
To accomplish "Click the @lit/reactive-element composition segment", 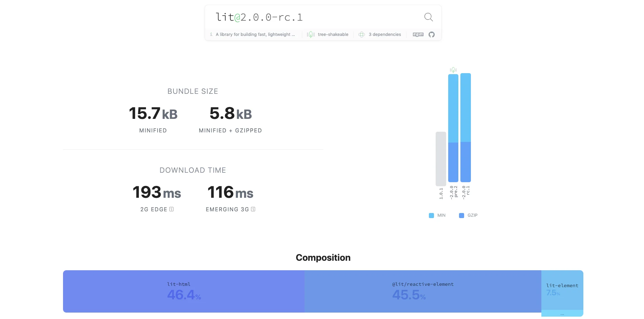I will tap(423, 291).
